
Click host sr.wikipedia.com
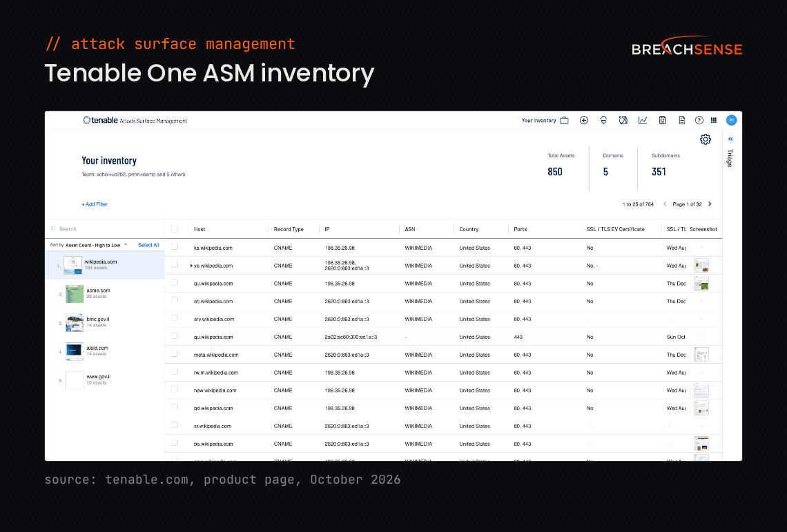click(x=213, y=426)
